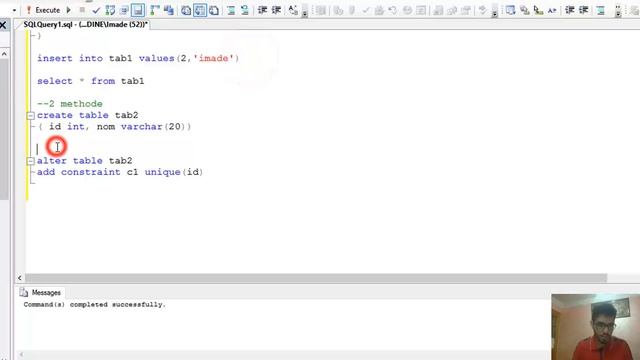The width and height of the screenshot is (640, 360).
Task: Select Results to Text output mode
Action: coord(186,10)
